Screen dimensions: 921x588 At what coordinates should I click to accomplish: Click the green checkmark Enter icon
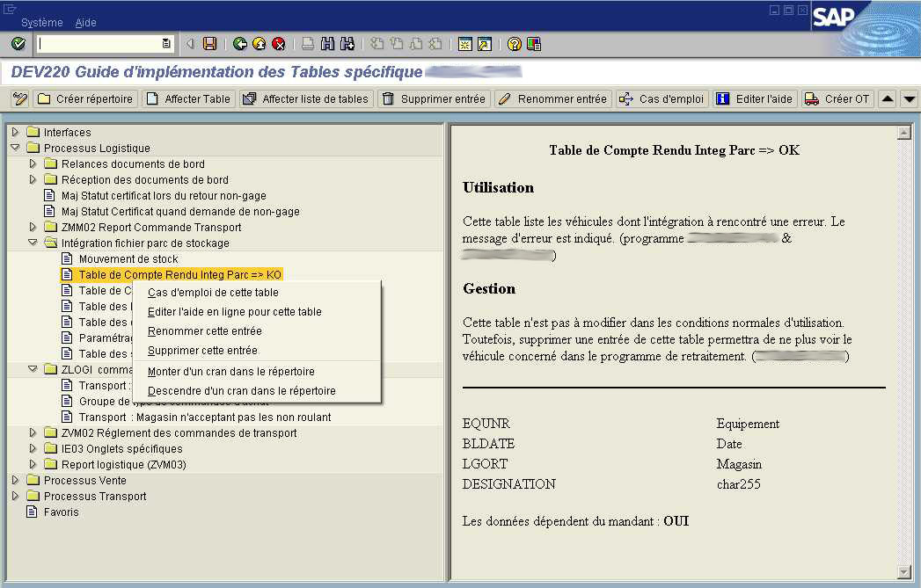pos(18,44)
